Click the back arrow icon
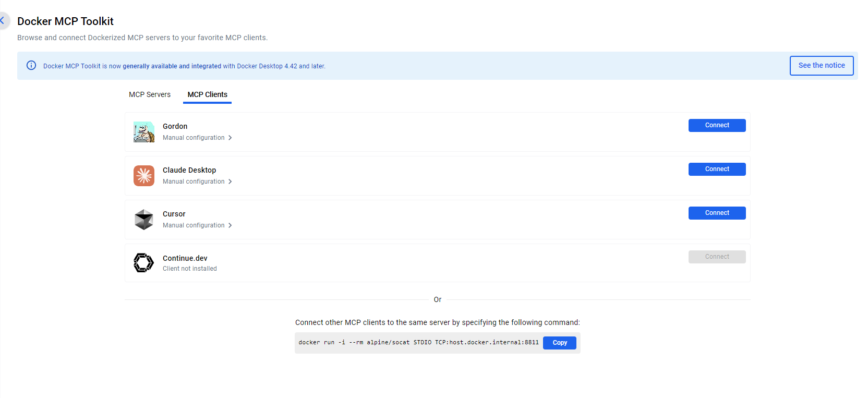This screenshot has height=398, width=868. pos(3,21)
